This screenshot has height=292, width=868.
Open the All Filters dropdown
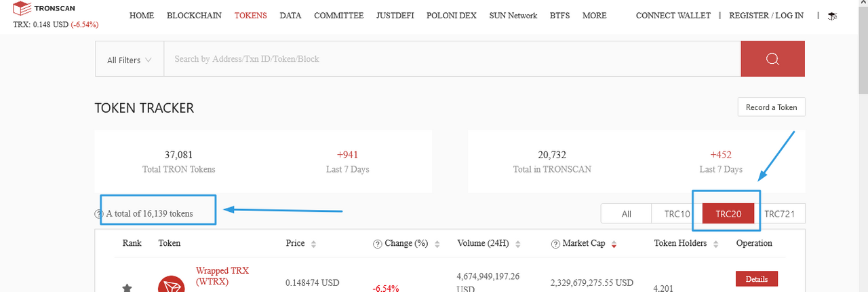point(129,60)
